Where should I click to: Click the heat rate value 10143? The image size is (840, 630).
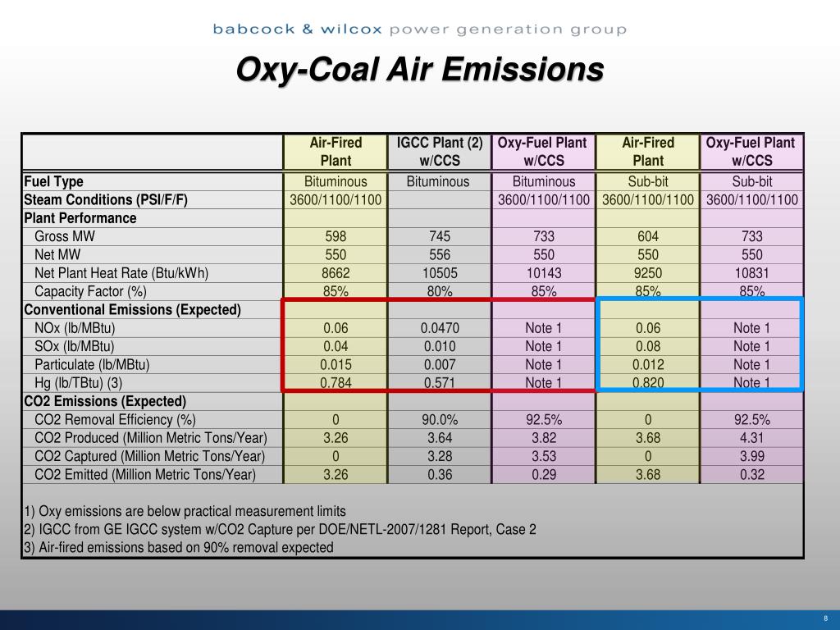pos(544,273)
